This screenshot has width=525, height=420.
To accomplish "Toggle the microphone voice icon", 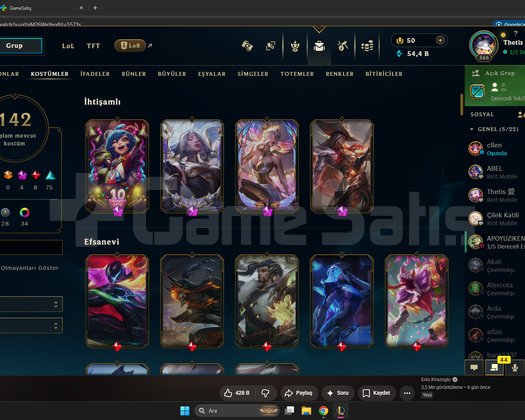I will click(515, 367).
